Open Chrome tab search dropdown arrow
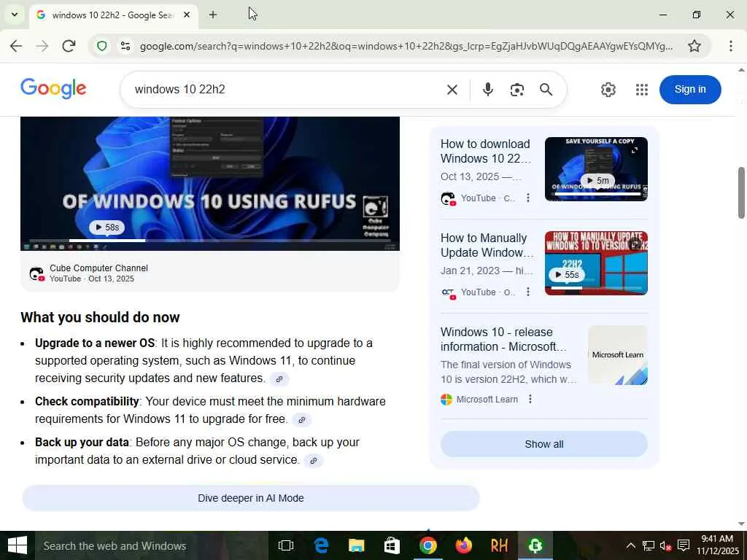Viewport: 747px width, 560px height. click(x=15, y=15)
